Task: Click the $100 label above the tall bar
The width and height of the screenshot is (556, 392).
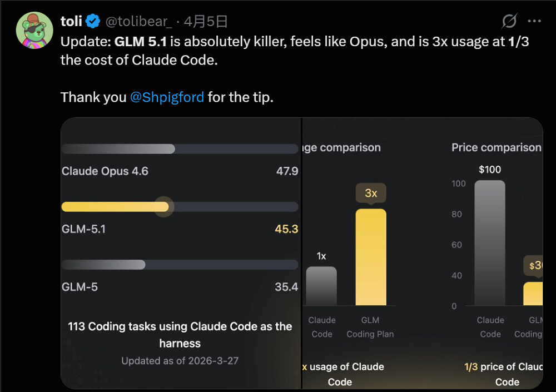Action: [x=489, y=170]
